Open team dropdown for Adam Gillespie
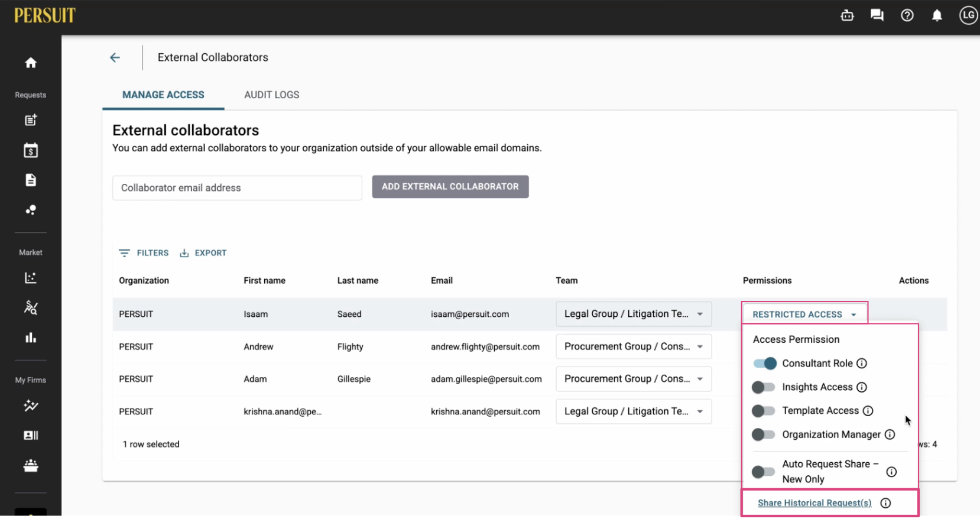Image resolution: width=980 pixels, height=519 pixels. 634,379
